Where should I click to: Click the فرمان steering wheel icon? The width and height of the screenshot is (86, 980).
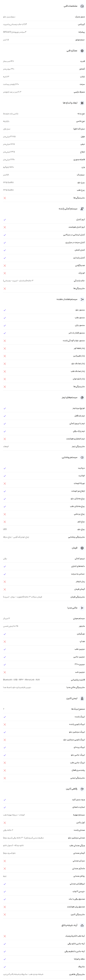coord(82,548)
